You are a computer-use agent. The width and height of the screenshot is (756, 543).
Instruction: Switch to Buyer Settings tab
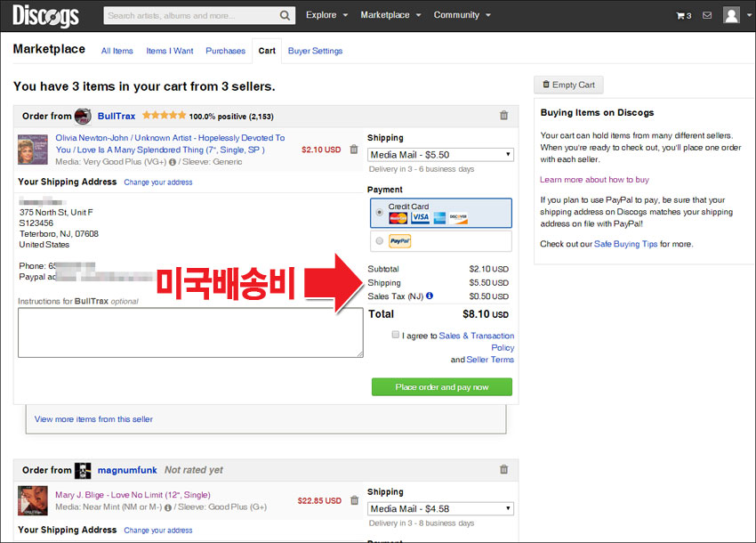316,51
